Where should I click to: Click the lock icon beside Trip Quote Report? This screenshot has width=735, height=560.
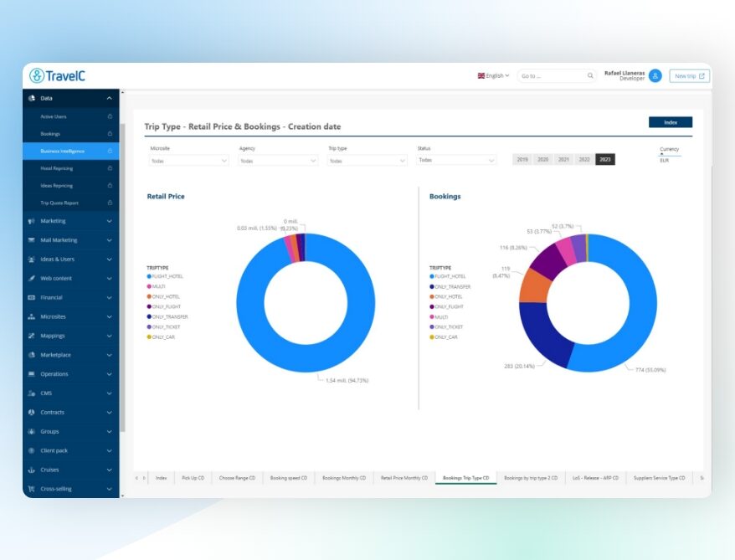(110, 203)
